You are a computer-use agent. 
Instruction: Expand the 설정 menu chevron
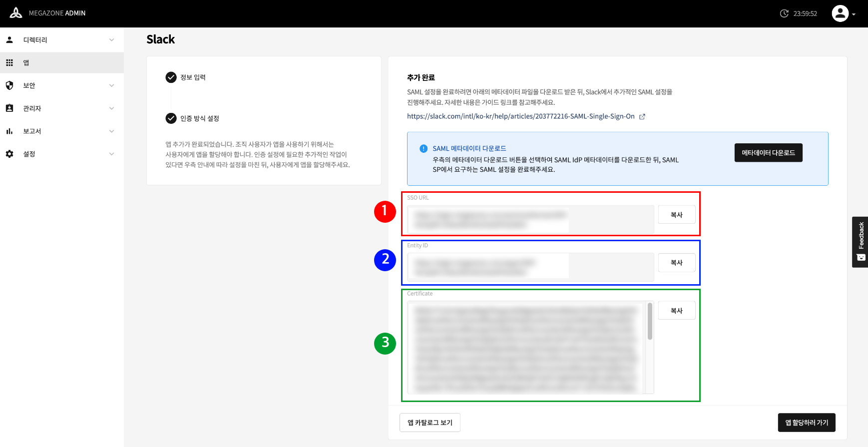tap(112, 154)
